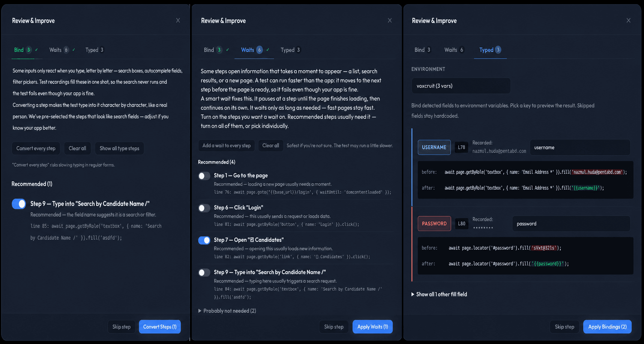Viewport: 644px width, 344px height.
Task: Click Skip step in the middle panel
Action: 334,327
